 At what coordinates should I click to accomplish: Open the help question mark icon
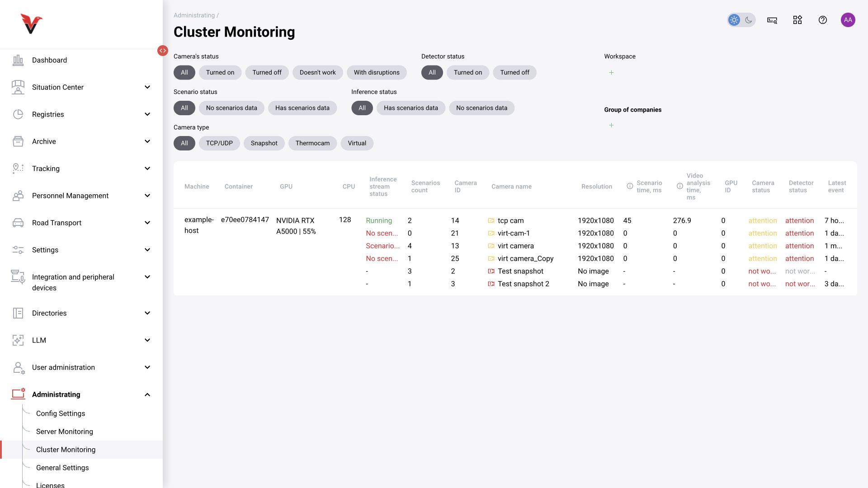tap(823, 20)
